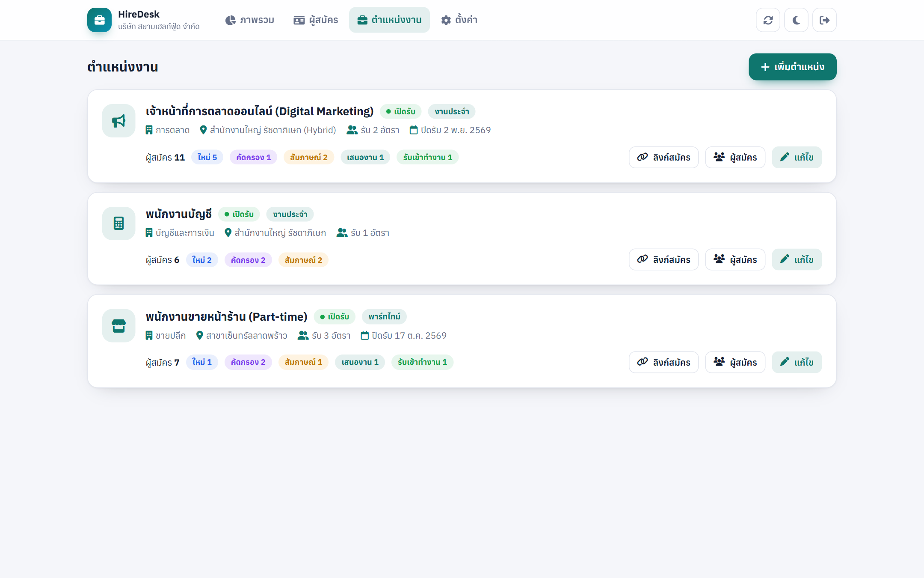The height and width of the screenshot is (578, 924).
Task: Open ลิงก์สมัคร for พนักงานบัญชี
Action: (663, 259)
